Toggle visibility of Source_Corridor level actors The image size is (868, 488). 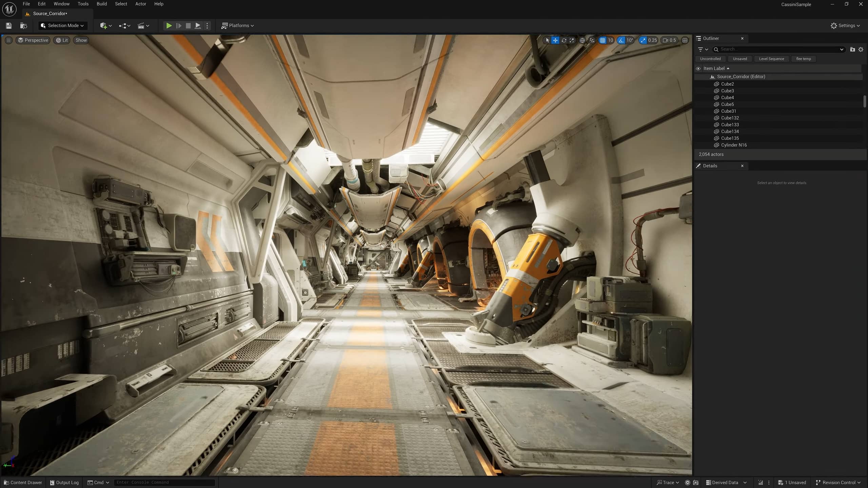[698, 77]
